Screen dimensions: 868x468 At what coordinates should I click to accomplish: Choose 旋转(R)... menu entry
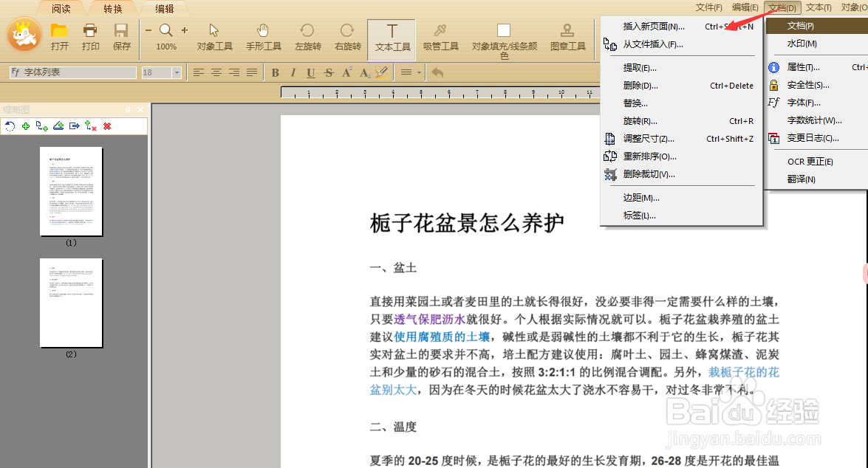(681, 120)
